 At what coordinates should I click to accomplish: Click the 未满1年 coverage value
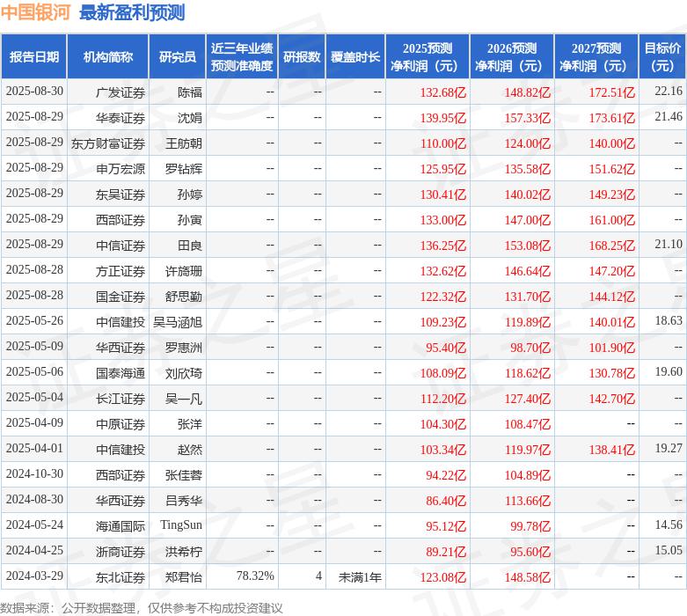point(360,577)
